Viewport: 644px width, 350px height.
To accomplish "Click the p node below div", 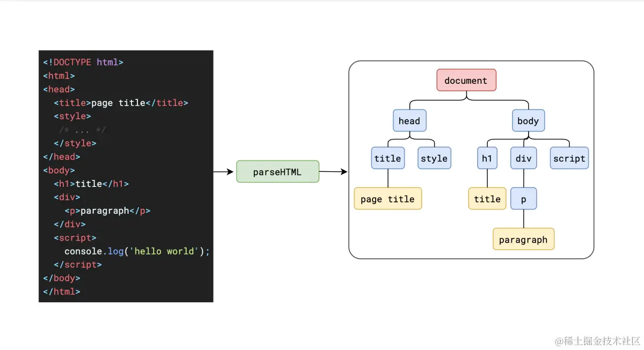I will [x=523, y=199].
